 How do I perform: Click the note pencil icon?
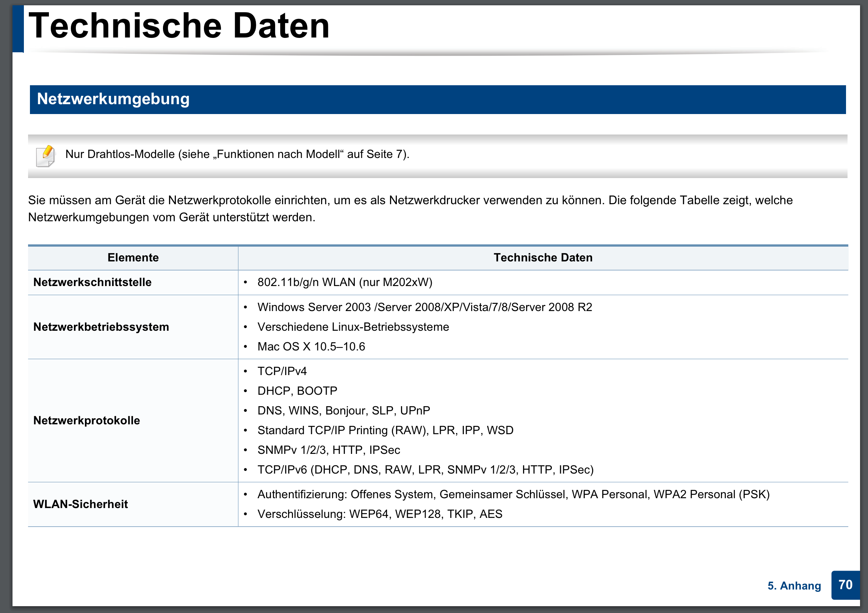pyautogui.click(x=45, y=156)
